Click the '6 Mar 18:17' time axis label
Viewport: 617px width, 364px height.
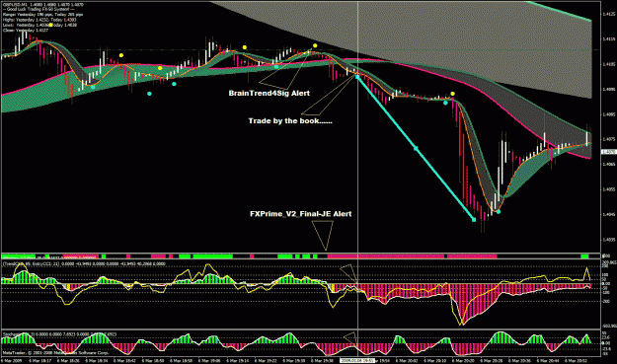coord(40,360)
